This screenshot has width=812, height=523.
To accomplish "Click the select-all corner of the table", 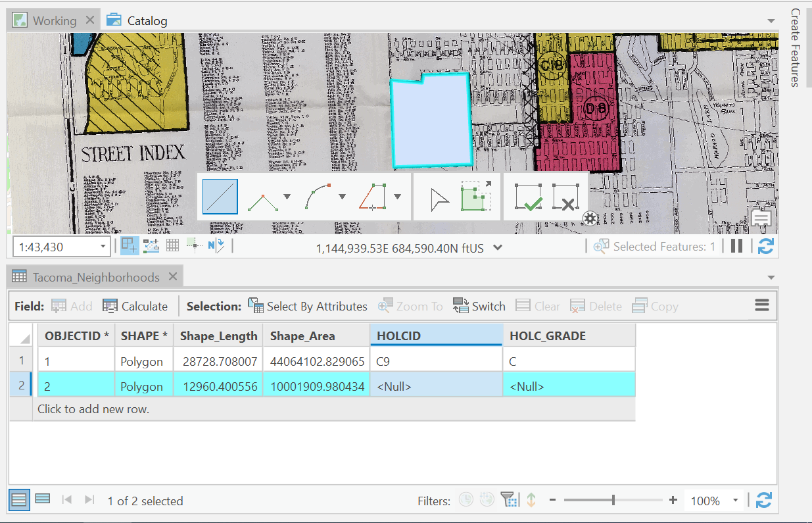I will point(22,336).
